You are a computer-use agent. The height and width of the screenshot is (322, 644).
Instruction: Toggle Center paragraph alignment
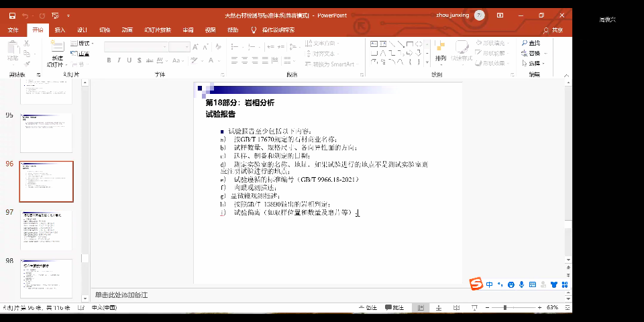(x=246, y=60)
